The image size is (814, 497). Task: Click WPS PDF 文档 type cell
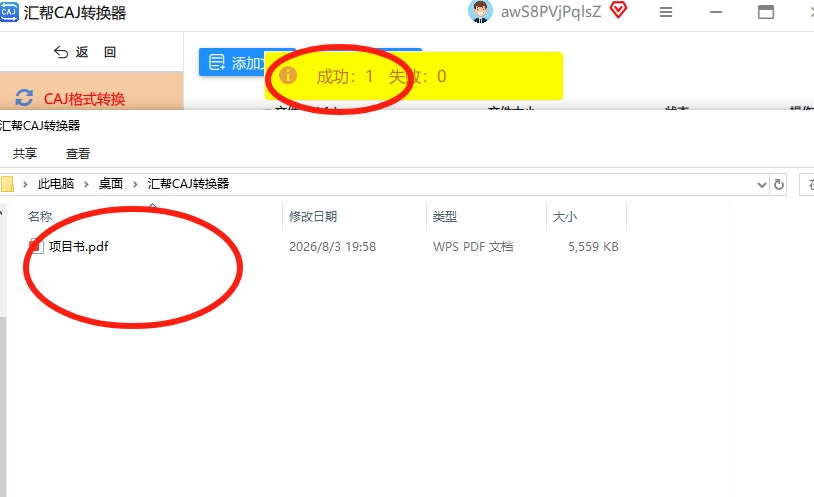(x=473, y=247)
